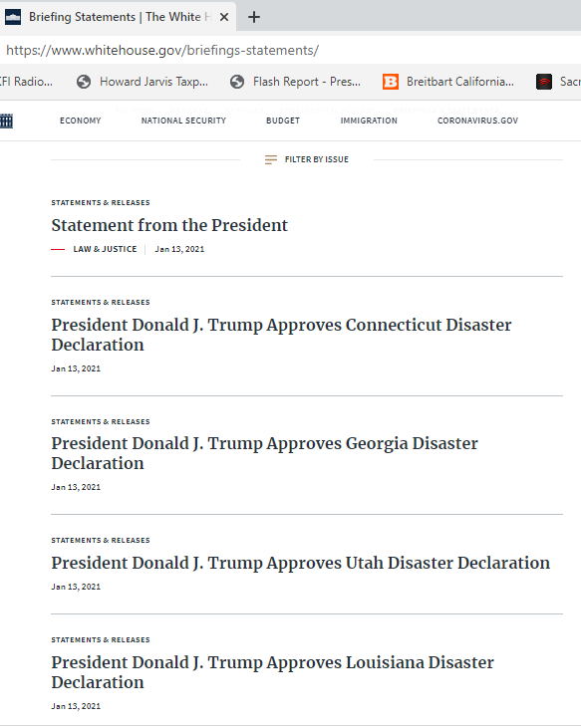This screenshot has height=728, width=581.
Task: Click the Flash Report globe icon
Action: point(237,82)
